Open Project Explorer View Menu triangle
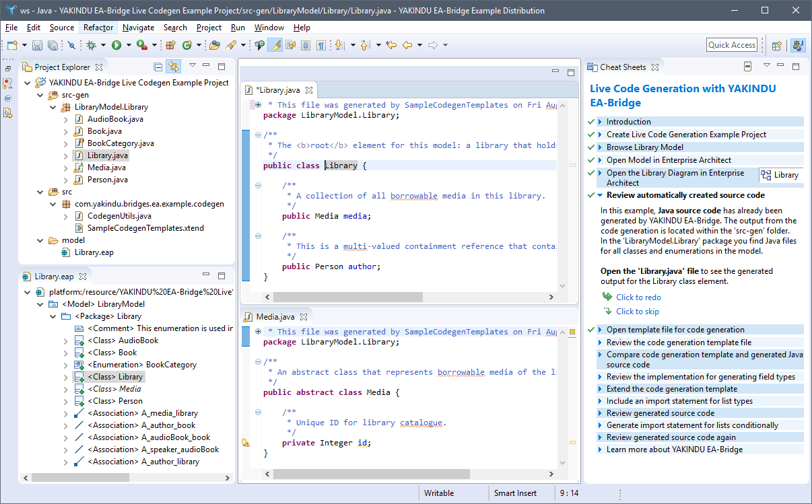 click(x=192, y=66)
